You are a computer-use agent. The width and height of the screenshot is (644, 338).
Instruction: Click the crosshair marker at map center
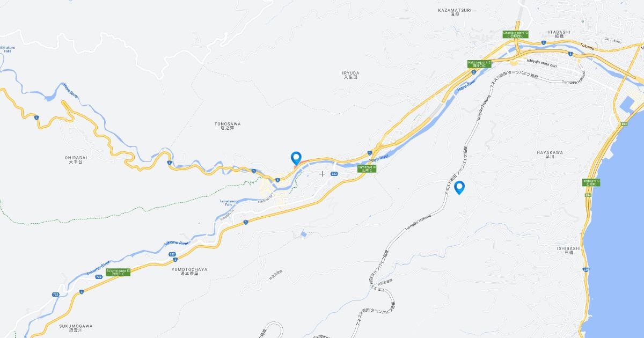[x=322, y=174]
